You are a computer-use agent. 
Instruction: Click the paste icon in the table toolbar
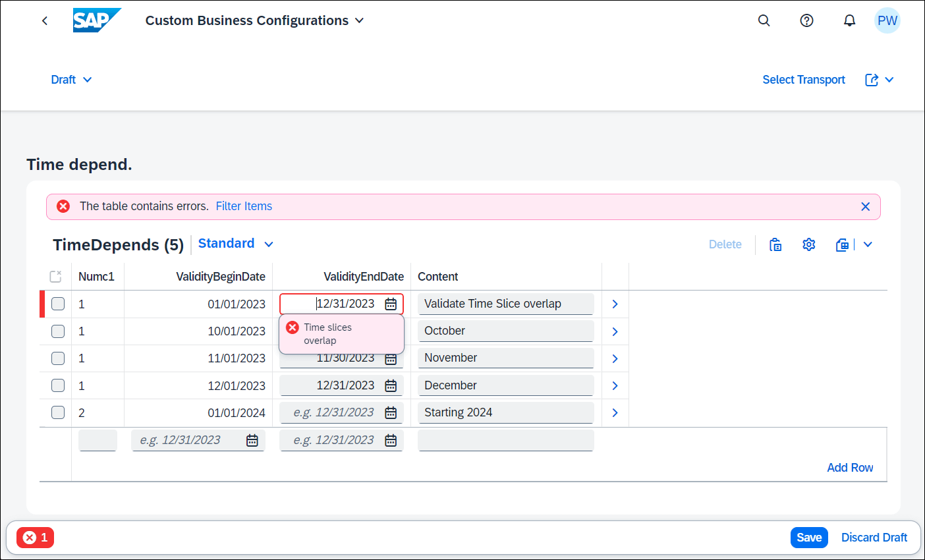(x=775, y=244)
